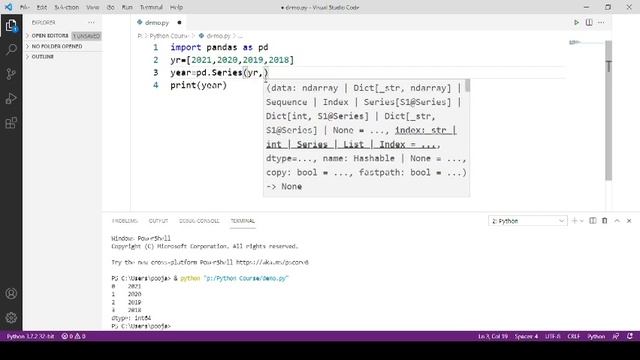Click the feedback icon in status bar
Viewport: 640px width, 360px height.
(x=616, y=336)
